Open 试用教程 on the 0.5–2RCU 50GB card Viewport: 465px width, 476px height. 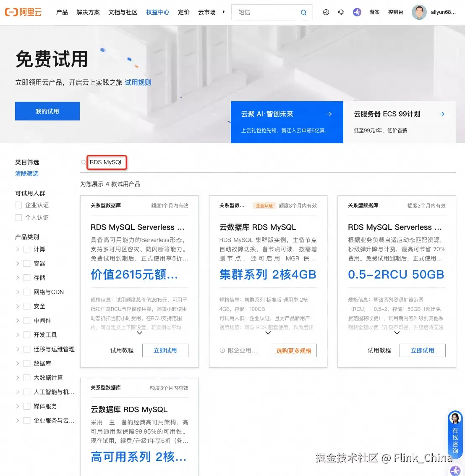pyautogui.click(x=379, y=350)
